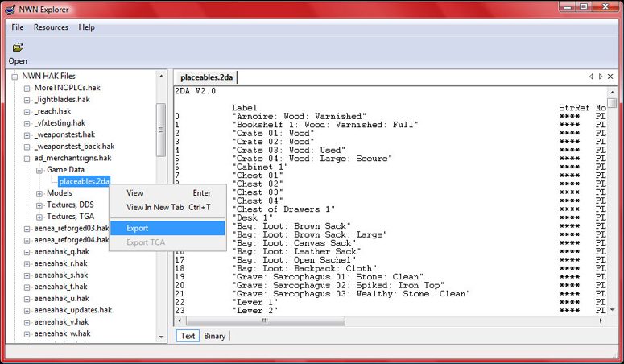Image resolution: width=624 pixels, height=364 pixels.
Task: Click the "Armoire: Wood: Varnished" row text
Action: pyautogui.click(x=299, y=116)
